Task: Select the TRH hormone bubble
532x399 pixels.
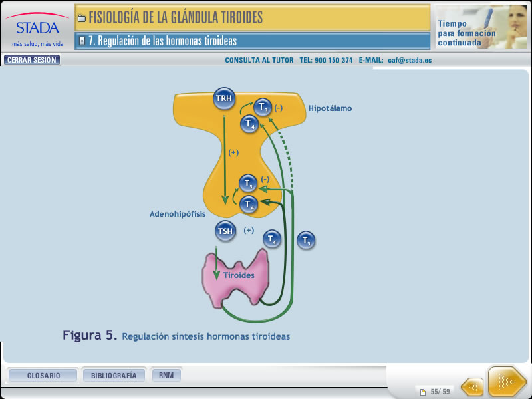Action: pyautogui.click(x=224, y=98)
